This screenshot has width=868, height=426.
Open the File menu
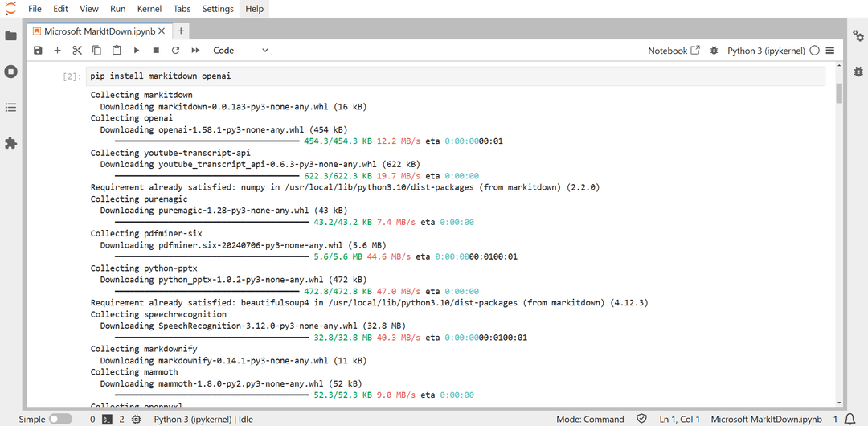point(35,9)
